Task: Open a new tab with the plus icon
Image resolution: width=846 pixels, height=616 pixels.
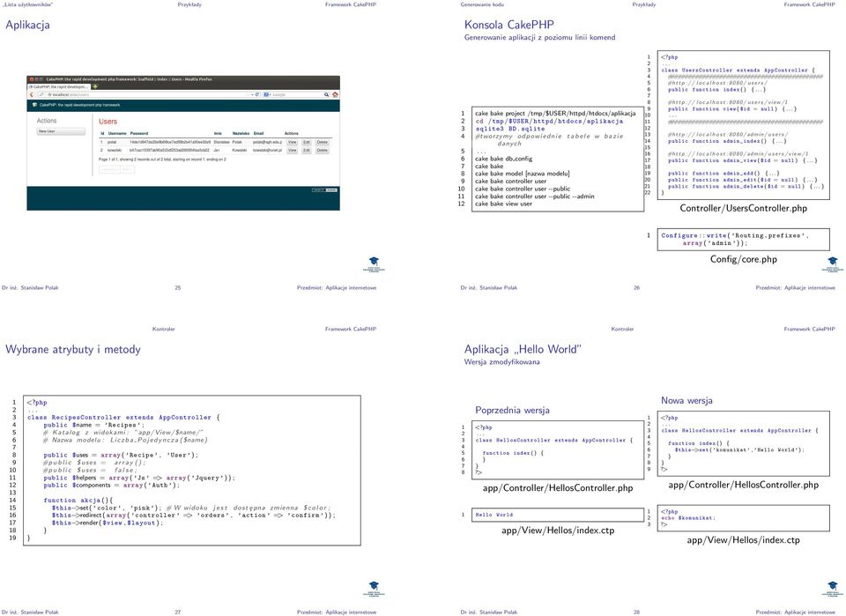Action: (95, 86)
